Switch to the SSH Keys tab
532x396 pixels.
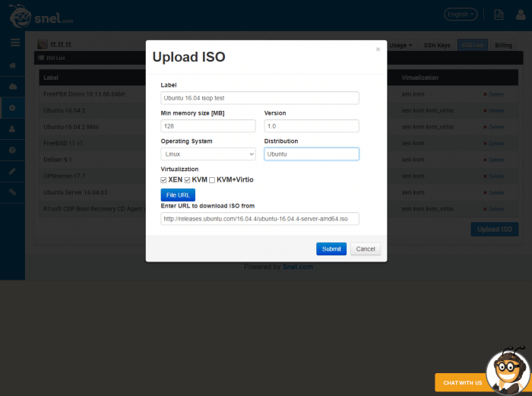click(x=437, y=45)
